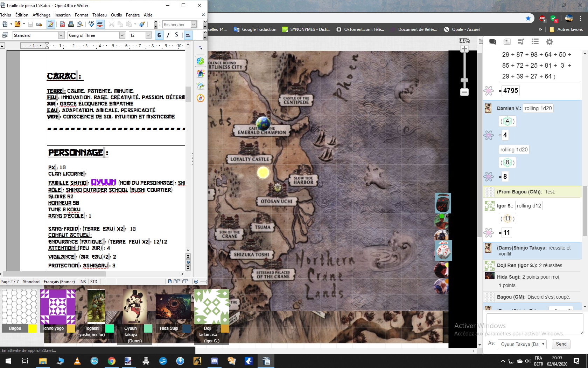Viewport: 588px width, 368px height.
Task: Open sidebar Properties cube icon
Action: tap(201, 61)
